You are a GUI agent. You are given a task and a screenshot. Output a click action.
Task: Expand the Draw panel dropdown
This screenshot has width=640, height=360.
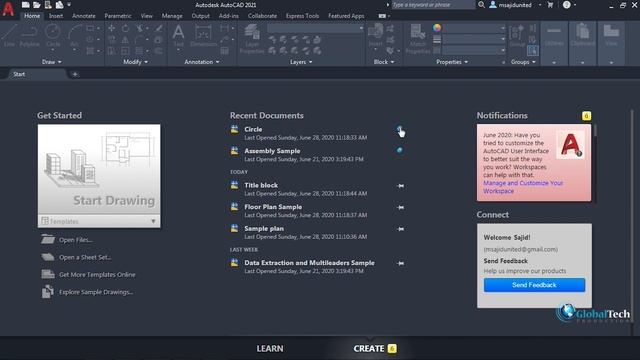tap(52, 62)
